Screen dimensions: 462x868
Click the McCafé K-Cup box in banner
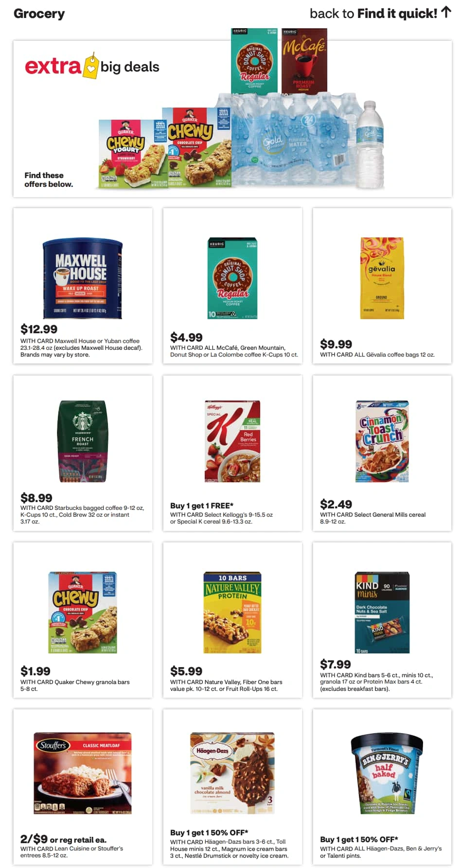pyautogui.click(x=304, y=61)
